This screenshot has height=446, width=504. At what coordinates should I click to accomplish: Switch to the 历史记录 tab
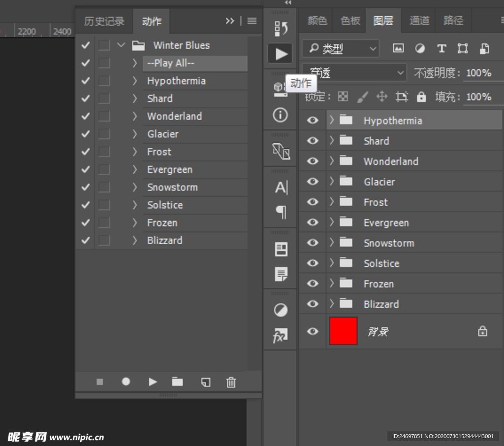pyautogui.click(x=104, y=21)
